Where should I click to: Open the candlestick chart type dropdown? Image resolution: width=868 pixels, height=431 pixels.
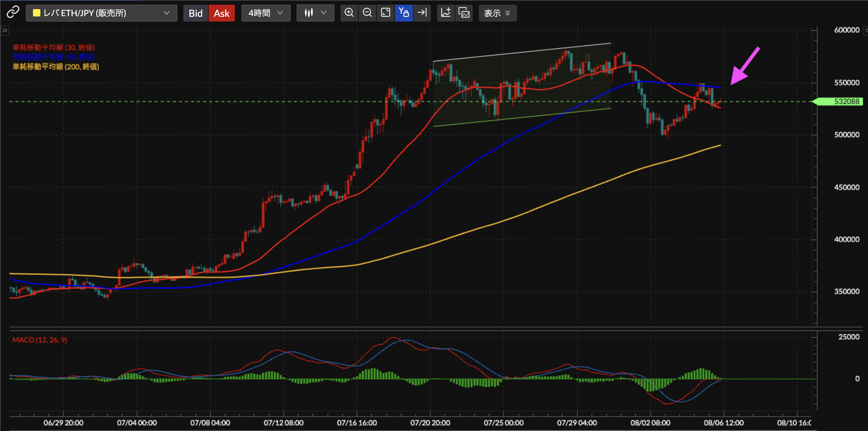pos(315,13)
